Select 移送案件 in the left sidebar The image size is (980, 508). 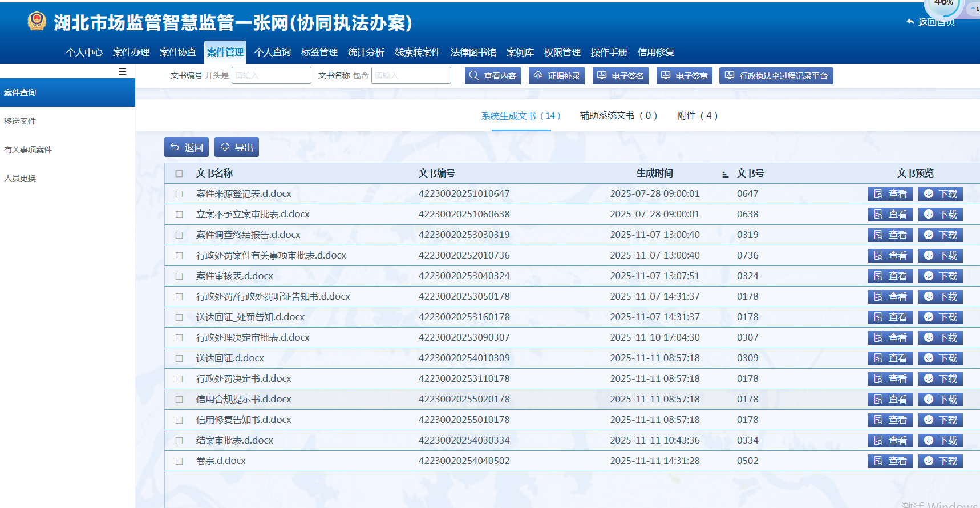20,121
